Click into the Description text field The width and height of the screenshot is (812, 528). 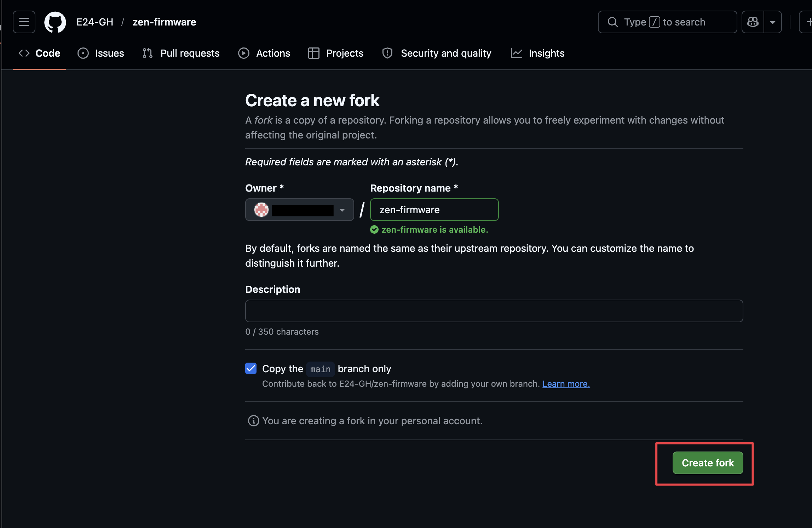[x=494, y=311]
